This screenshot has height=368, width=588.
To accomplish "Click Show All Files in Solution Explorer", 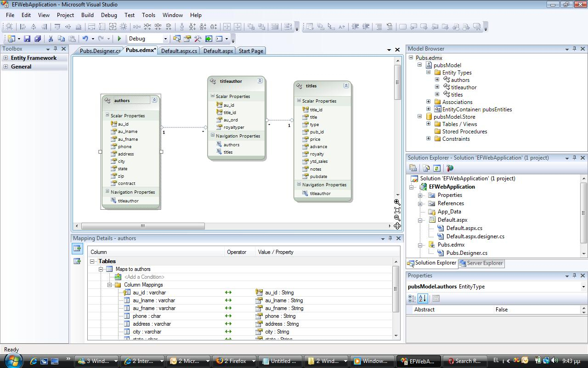I will pyautogui.click(x=426, y=168).
